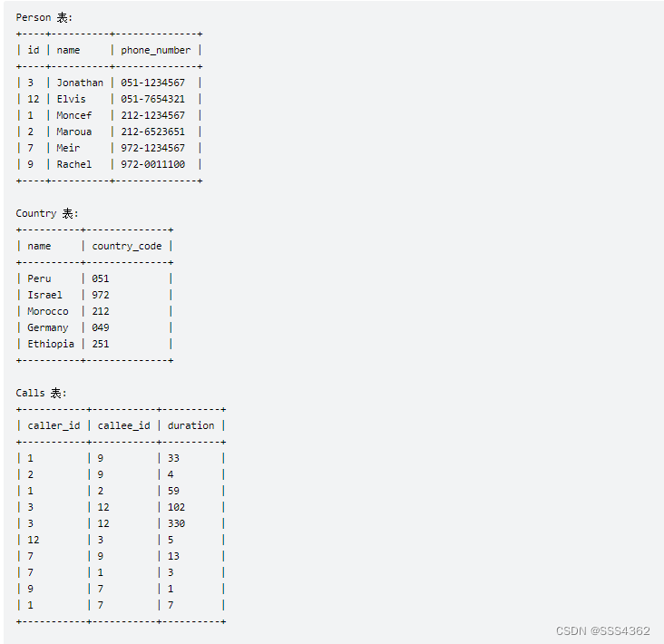
Task: Click the 'Country 表' heading text
Action: pos(47,213)
